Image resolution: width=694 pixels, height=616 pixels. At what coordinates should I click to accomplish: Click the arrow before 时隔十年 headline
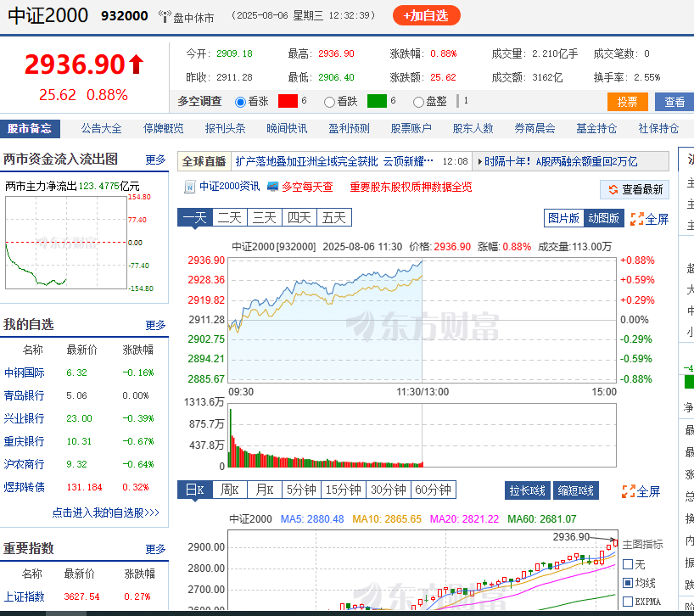click(480, 161)
